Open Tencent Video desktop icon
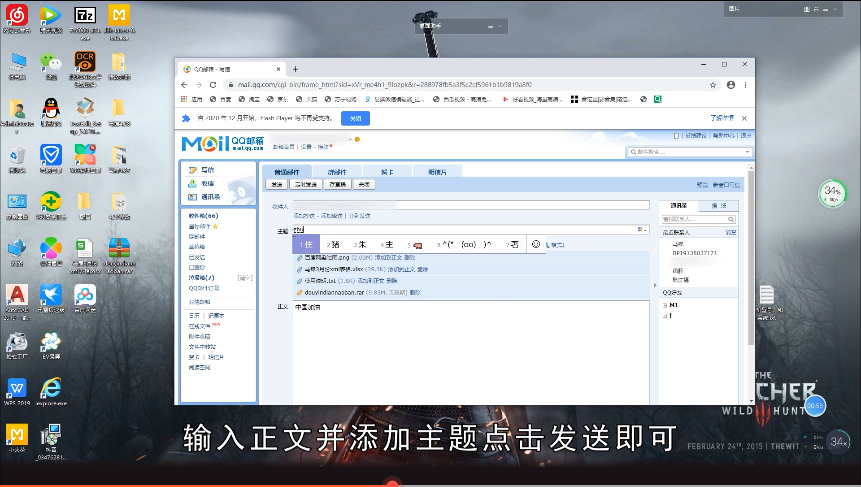This screenshot has width=861, height=487. click(x=51, y=15)
